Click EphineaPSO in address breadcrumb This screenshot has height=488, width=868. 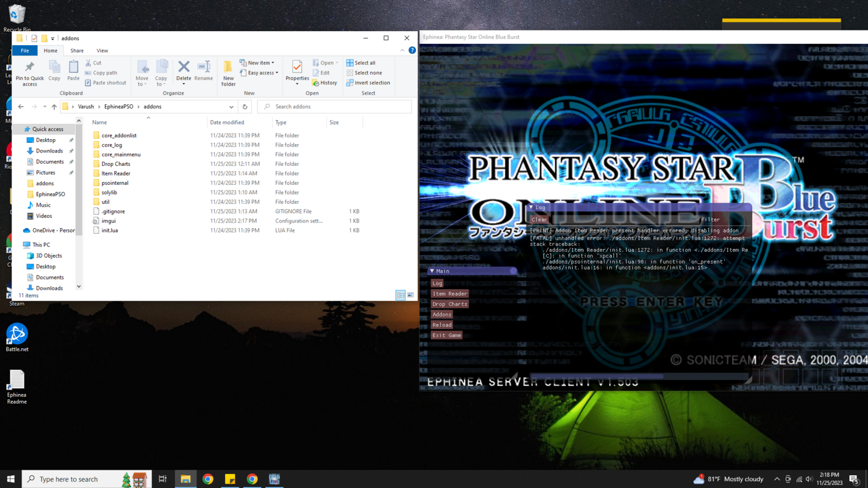(118, 107)
